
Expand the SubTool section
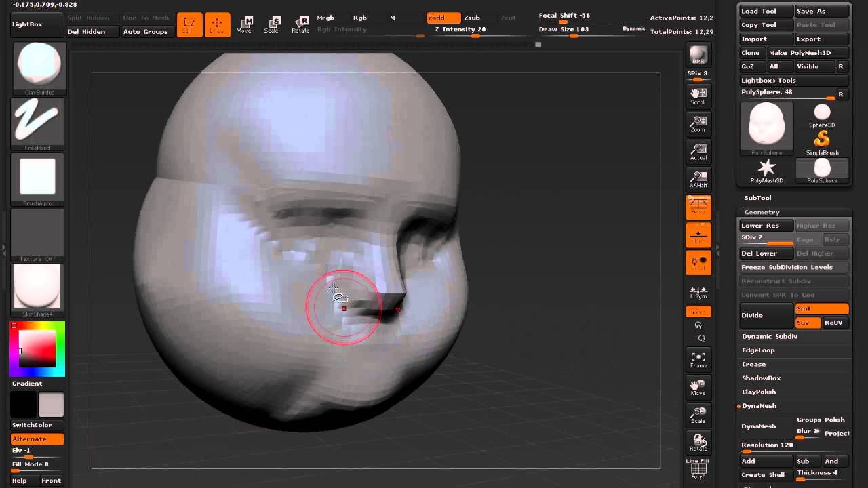pyautogui.click(x=757, y=198)
